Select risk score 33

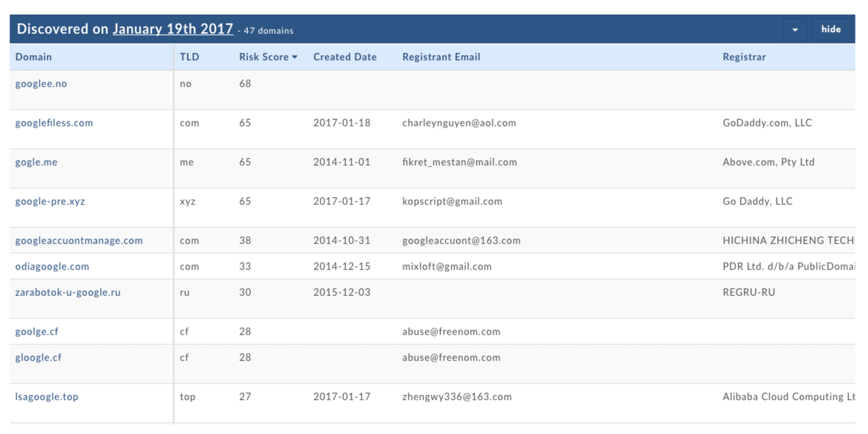(245, 267)
